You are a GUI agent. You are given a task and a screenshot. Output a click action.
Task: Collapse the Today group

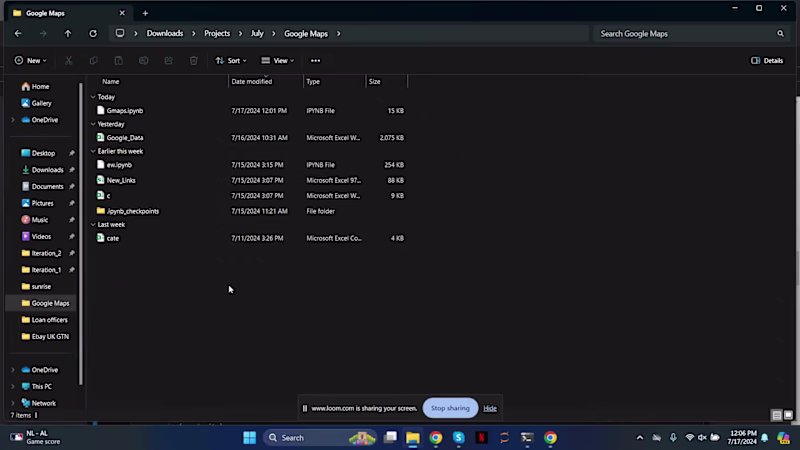click(93, 97)
